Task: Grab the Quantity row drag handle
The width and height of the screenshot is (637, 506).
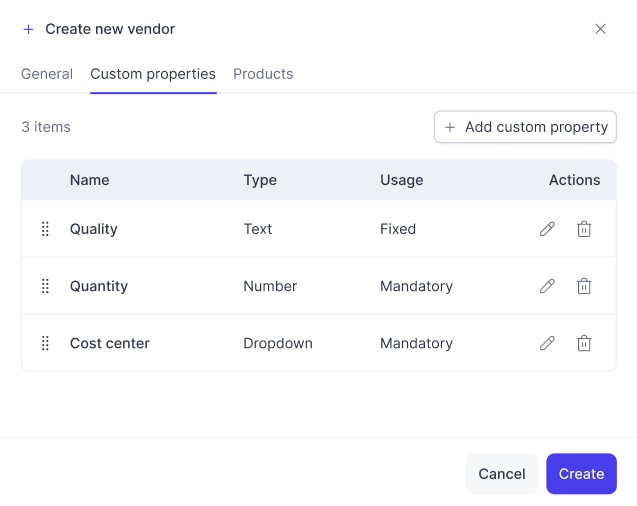Action: [46, 286]
